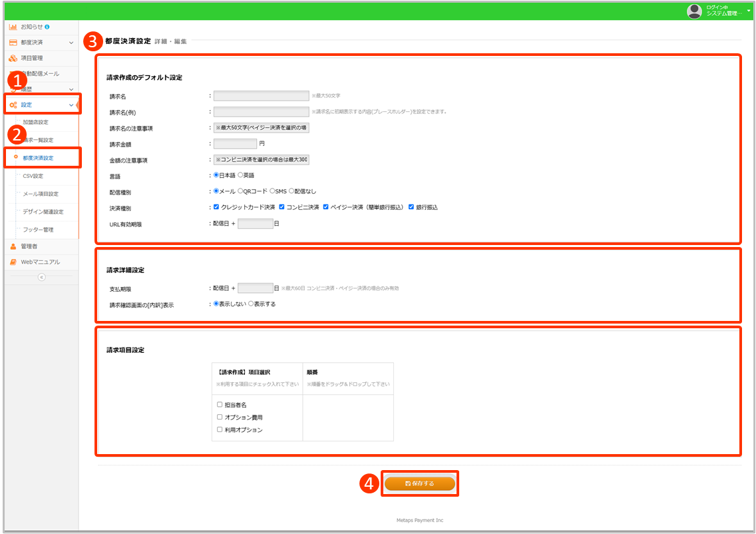Uncheck the クレジットカード決済 checkbox
The width and height of the screenshot is (756, 534).
click(x=216, y=207)
